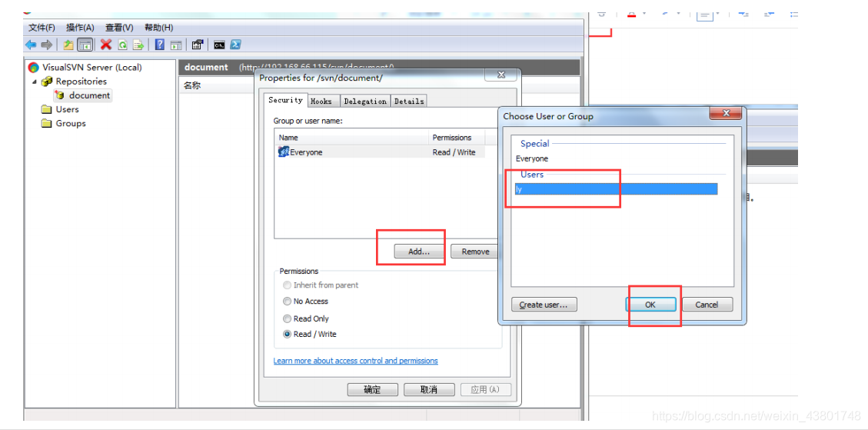
Task: Click Create user... in Choose User dialog
Action: tap(544, 304)
